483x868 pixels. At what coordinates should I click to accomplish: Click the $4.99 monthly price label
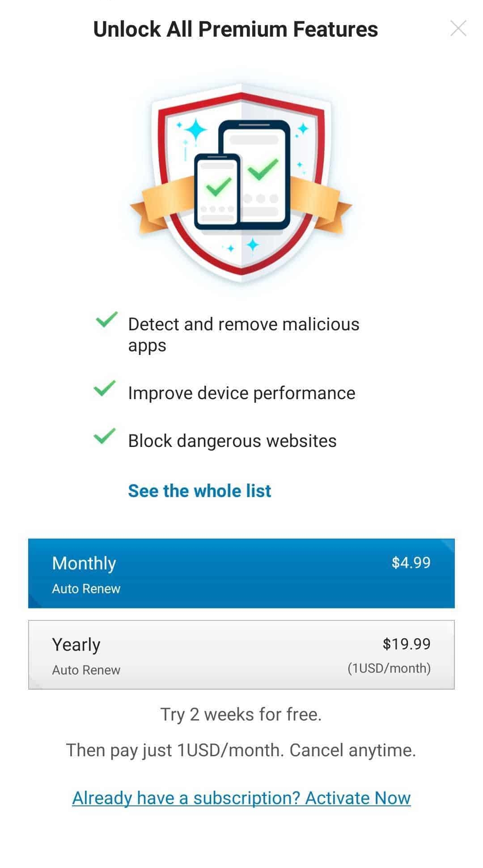tap(411, 562)
